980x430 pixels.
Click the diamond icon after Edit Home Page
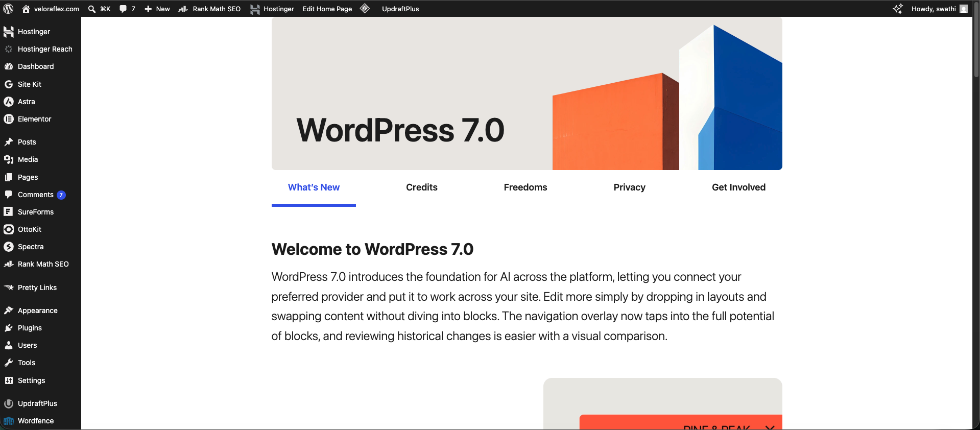click(x=365, y=9)
